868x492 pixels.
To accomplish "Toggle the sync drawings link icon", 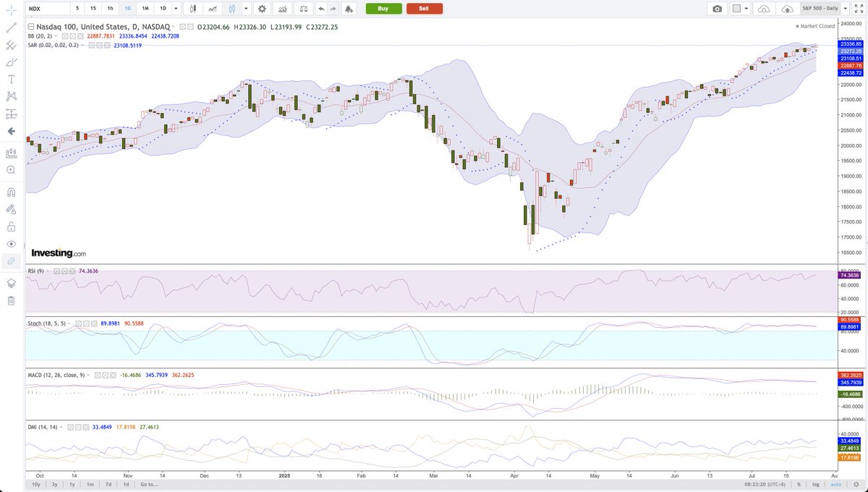I will (x=11, y=261).
